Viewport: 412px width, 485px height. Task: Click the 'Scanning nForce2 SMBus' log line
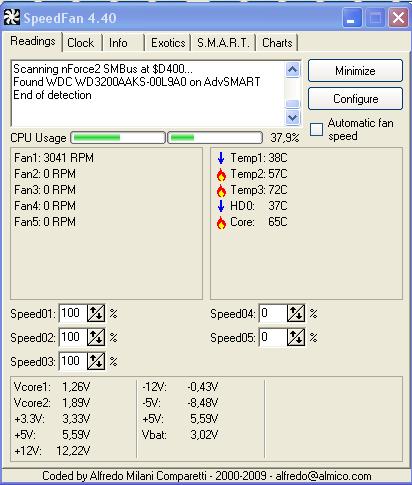point(103,69)
